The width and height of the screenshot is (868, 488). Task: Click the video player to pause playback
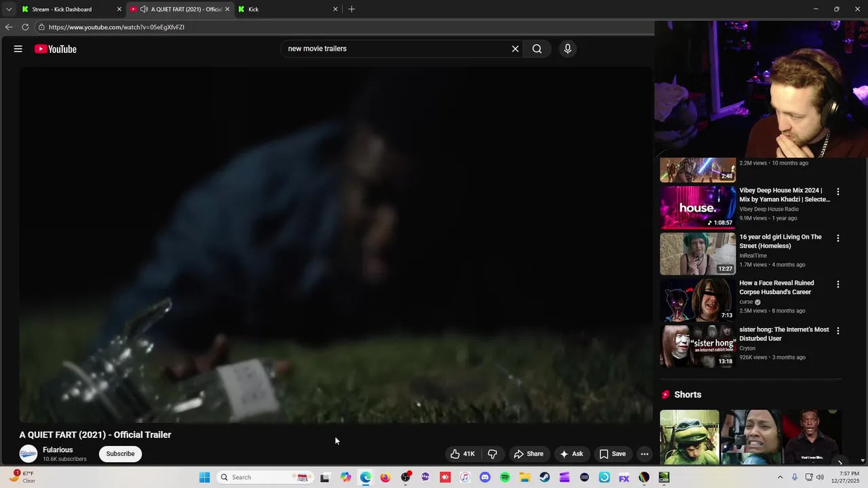[336, 245]
